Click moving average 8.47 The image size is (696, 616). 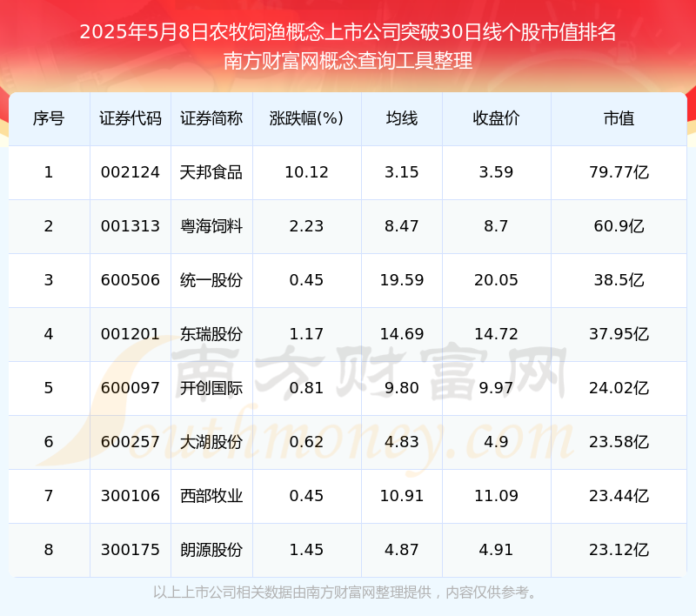point(402,226)
